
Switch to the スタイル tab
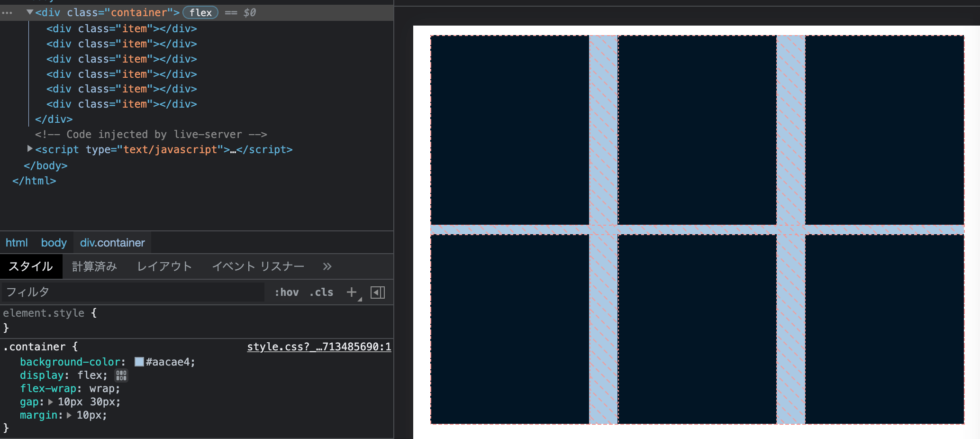click(31, 266)
